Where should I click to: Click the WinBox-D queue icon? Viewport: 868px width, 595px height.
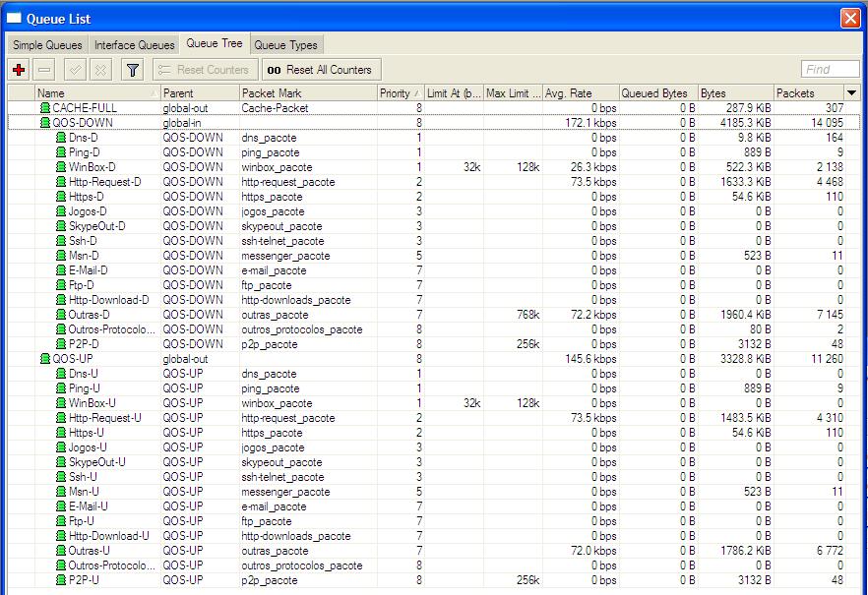(x=61, y=167)
